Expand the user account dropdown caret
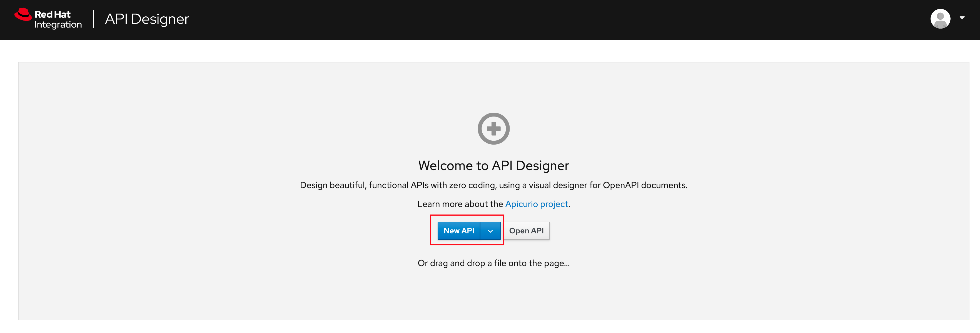Screen dimensions: 980x333 [962, 18]
